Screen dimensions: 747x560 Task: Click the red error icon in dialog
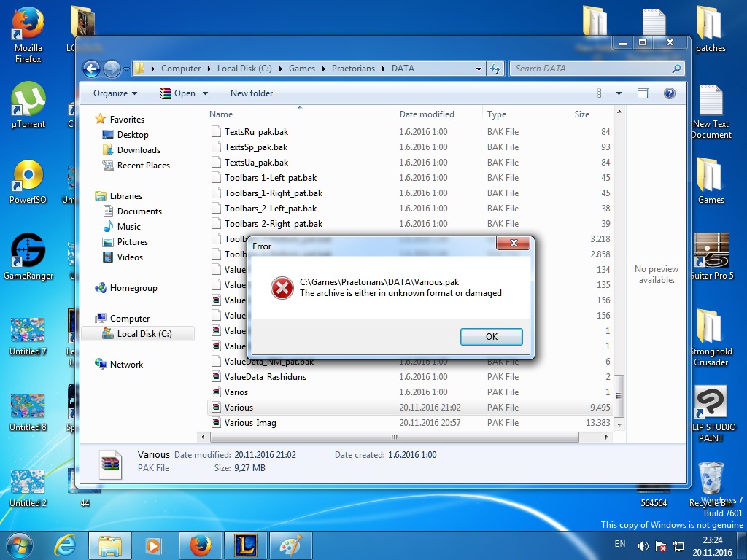[282, 287]
